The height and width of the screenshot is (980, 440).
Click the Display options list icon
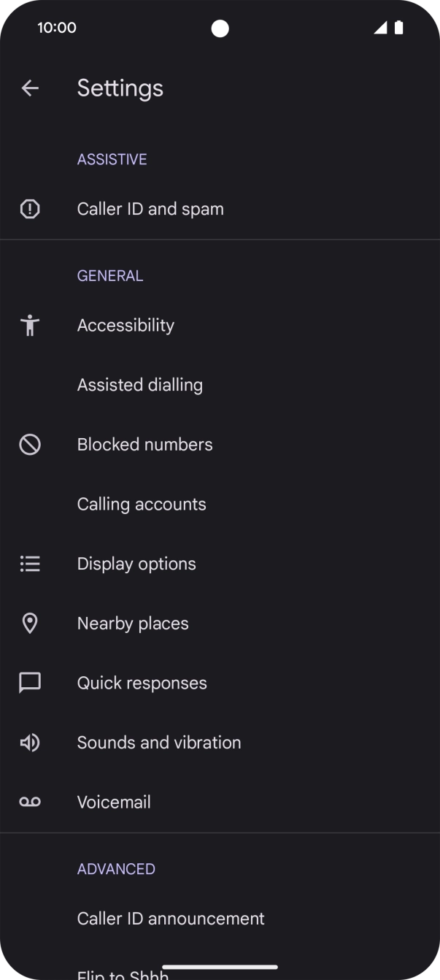coord(29,563)
